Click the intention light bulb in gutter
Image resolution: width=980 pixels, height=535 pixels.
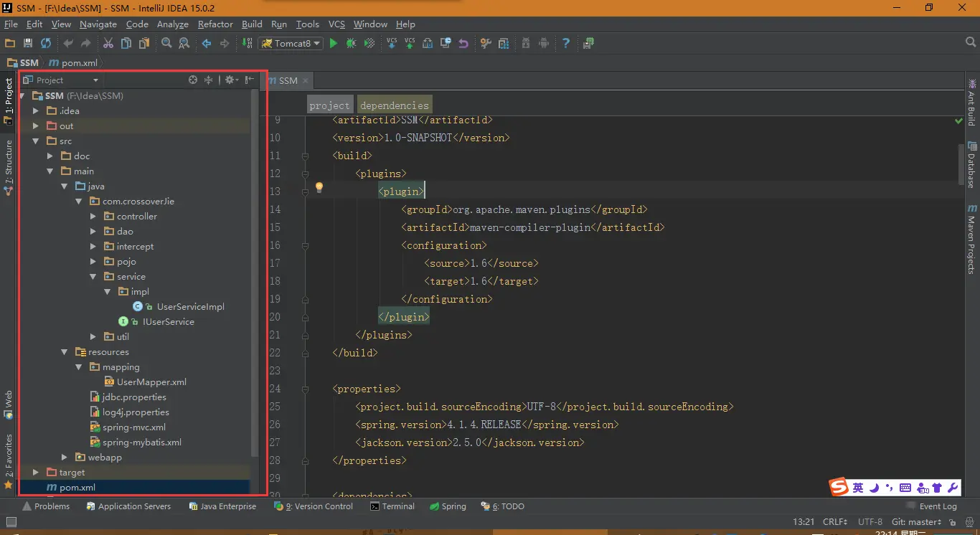pyautogui.click(x=319, y=188)
